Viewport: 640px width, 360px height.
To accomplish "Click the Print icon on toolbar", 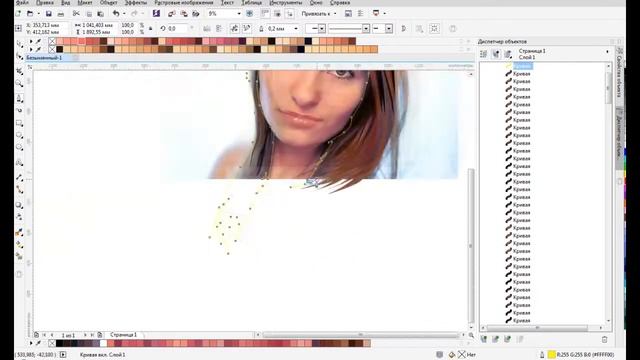I will pos(61,13).
